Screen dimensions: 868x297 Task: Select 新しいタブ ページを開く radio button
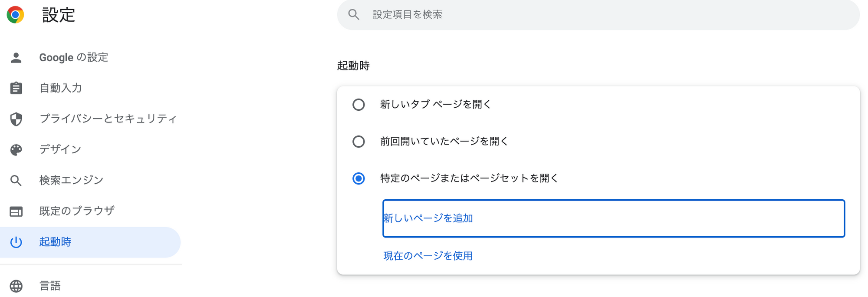tap(358, 105)
